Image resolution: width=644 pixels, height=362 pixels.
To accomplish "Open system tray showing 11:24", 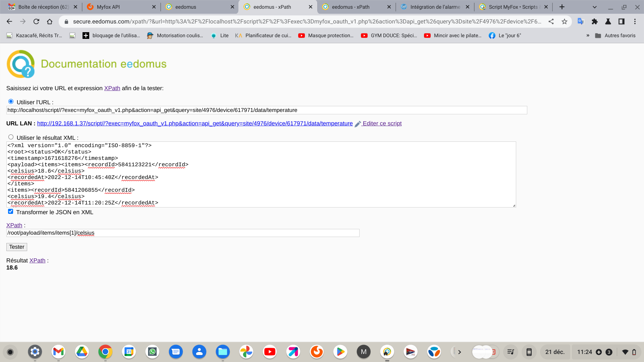I will point(606,352).
